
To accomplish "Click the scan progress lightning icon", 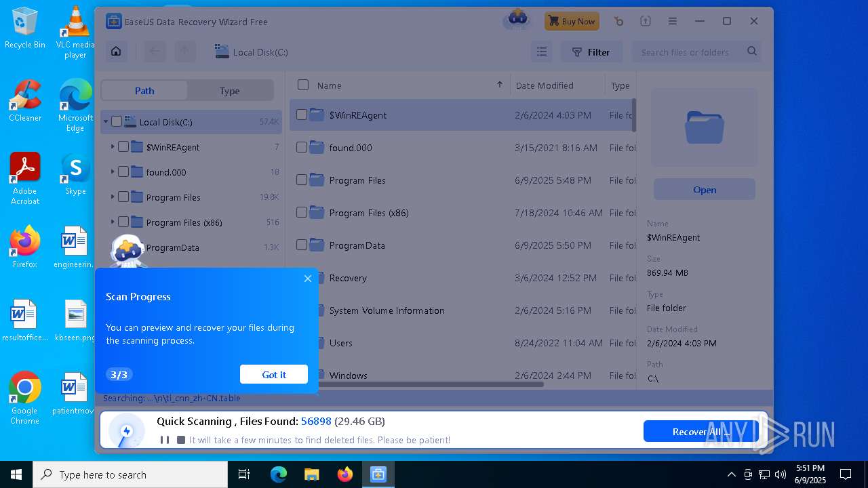I will click(x=127, y=431).
